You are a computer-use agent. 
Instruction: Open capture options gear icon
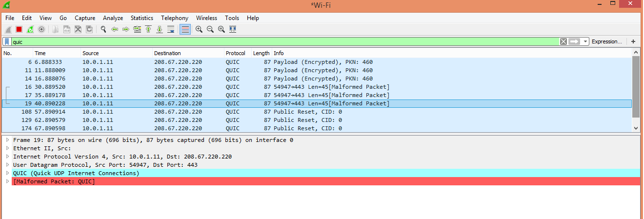click(x=41, y=29)
